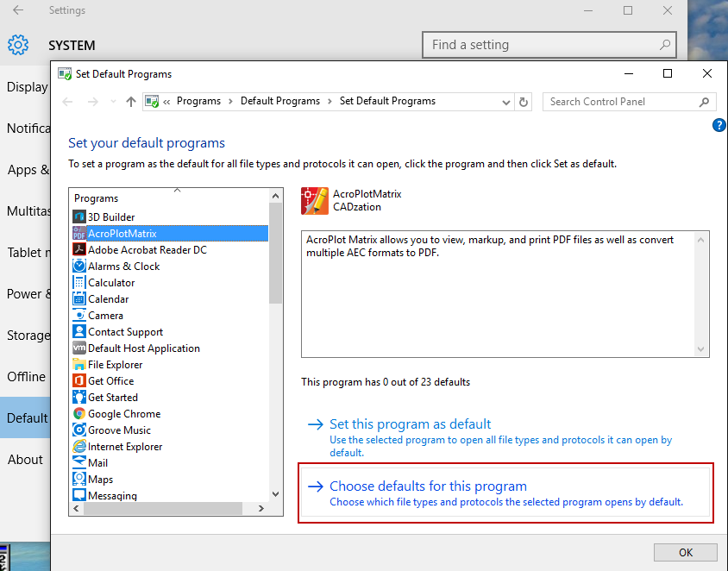Click the Display tab in Settings
The height and width of the screenshot is (571, 728).
[27, 87]
